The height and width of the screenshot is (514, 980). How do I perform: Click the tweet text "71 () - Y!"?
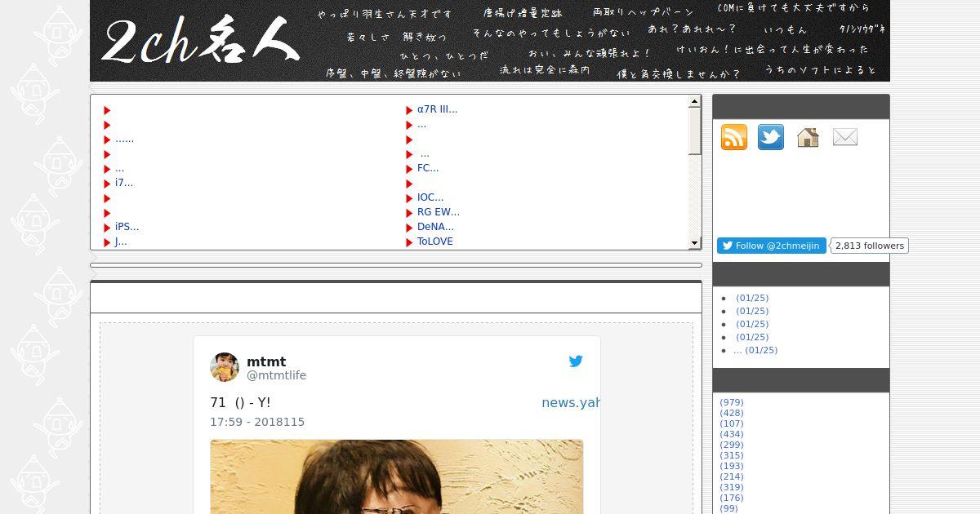click(240, 403)
